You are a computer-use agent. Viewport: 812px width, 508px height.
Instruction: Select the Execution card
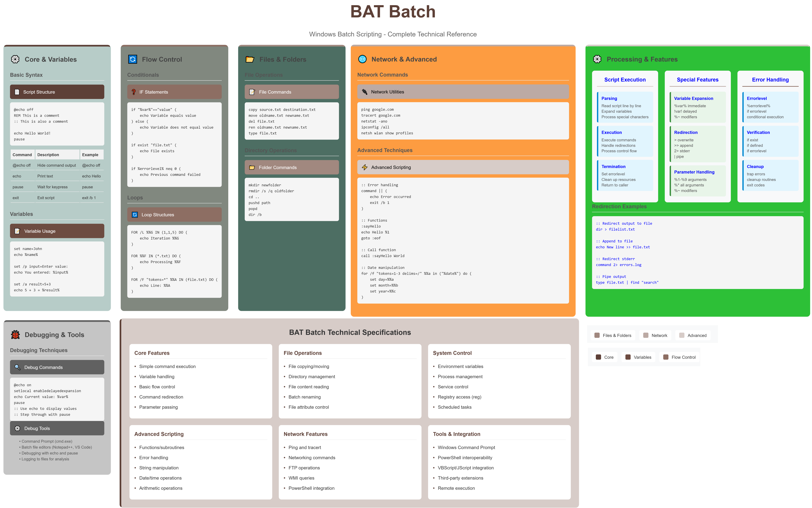tap(625, 141)
